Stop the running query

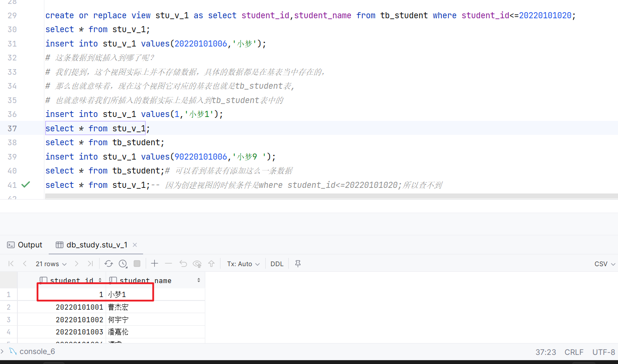point(137,264)
